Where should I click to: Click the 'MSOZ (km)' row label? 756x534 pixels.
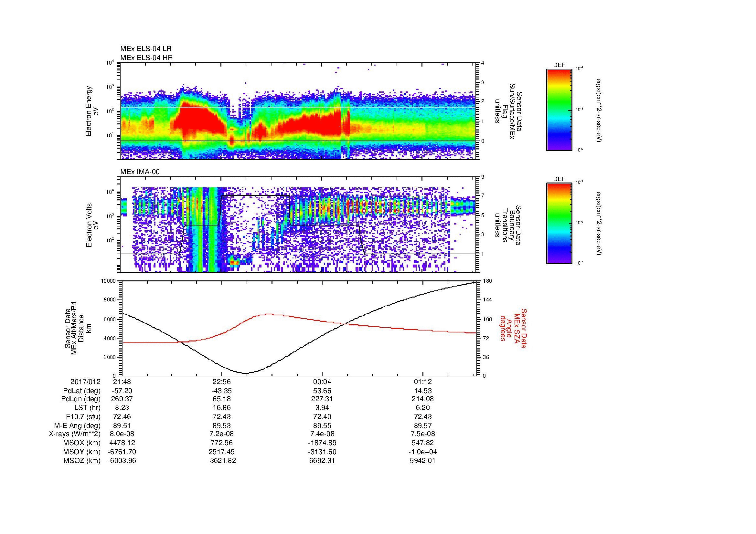[82, 461]
